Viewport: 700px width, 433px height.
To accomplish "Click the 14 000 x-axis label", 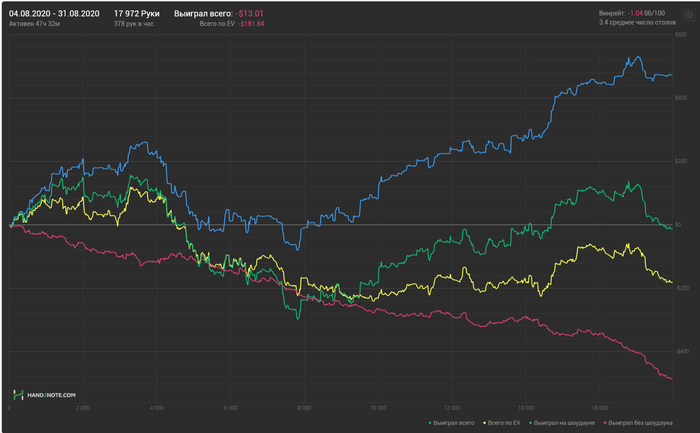I will (x=526, y=408).
